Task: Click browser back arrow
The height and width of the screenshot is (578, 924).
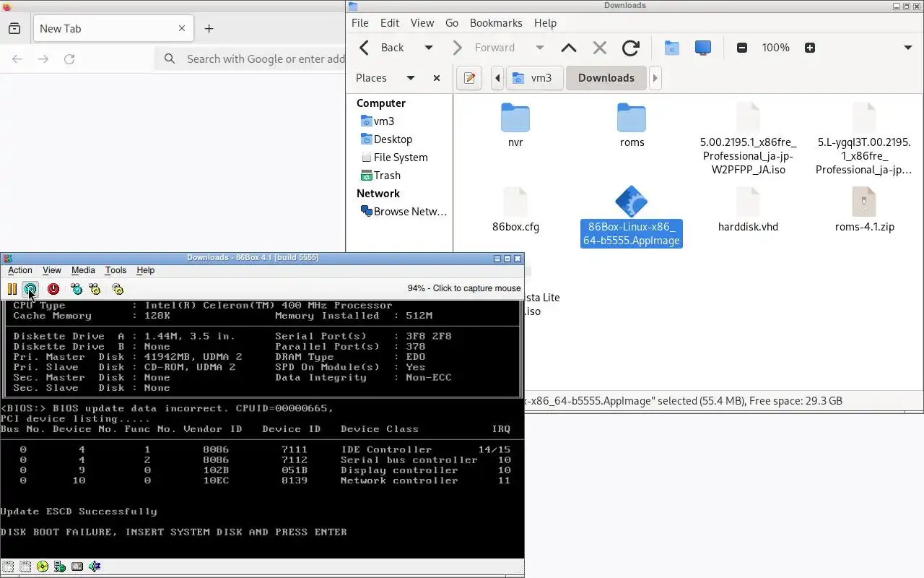Action: tap(17, 59)
